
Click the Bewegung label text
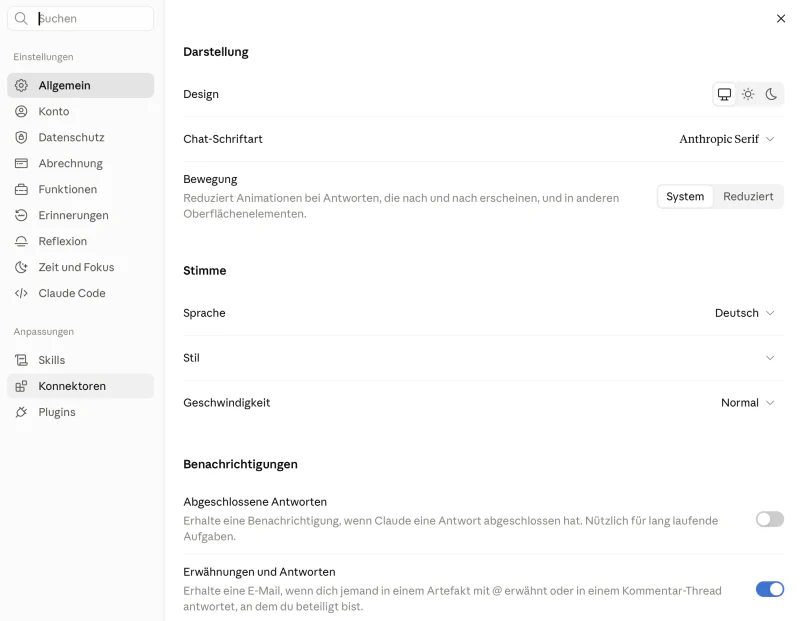210,180
